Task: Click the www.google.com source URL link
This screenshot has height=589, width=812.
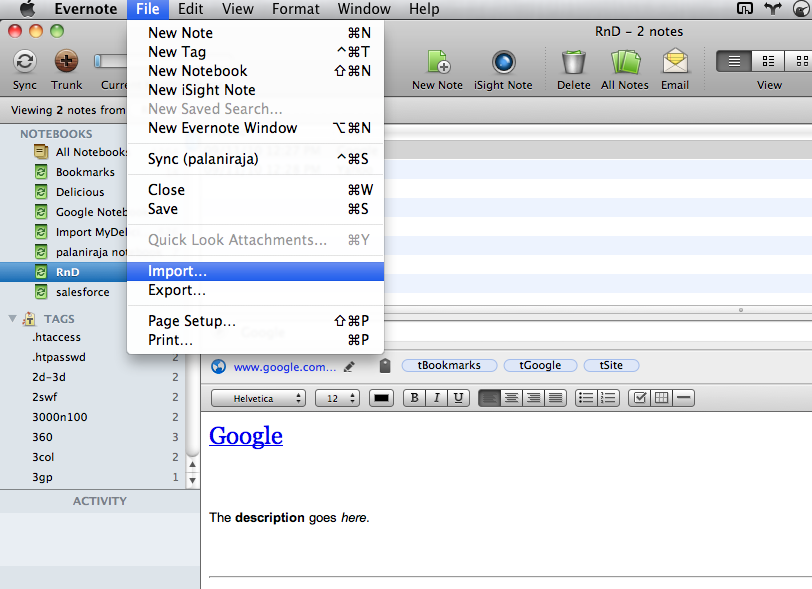Action: (x=285, y=367)
